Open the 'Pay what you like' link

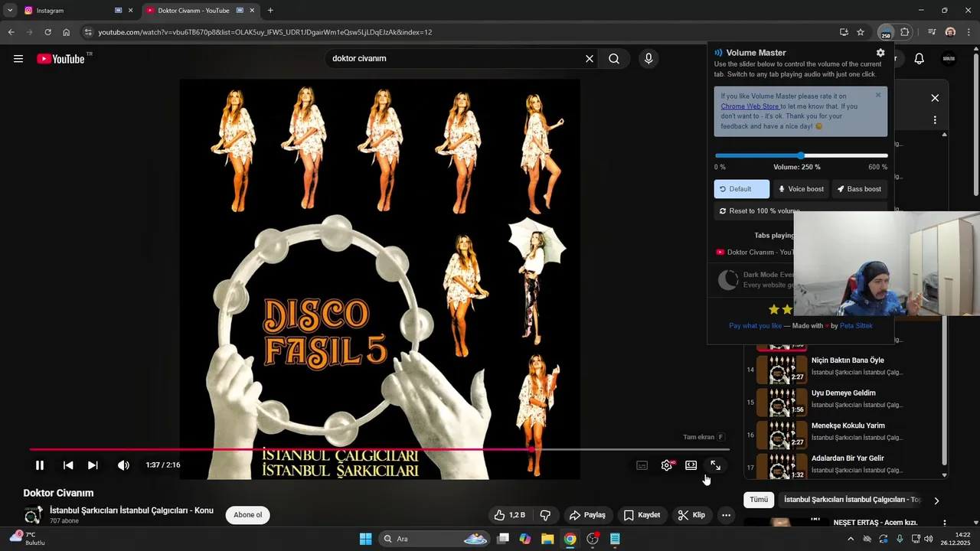coord(756,326)
